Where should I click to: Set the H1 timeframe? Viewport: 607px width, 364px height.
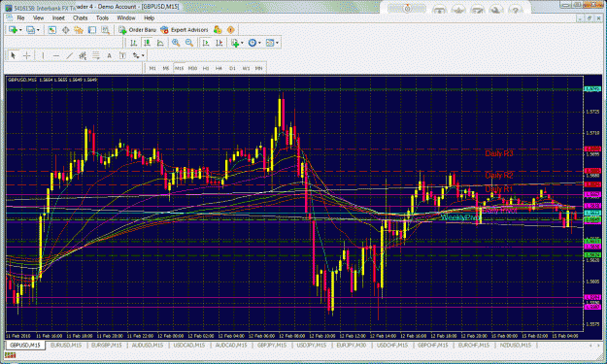click(x=206, y=68)
